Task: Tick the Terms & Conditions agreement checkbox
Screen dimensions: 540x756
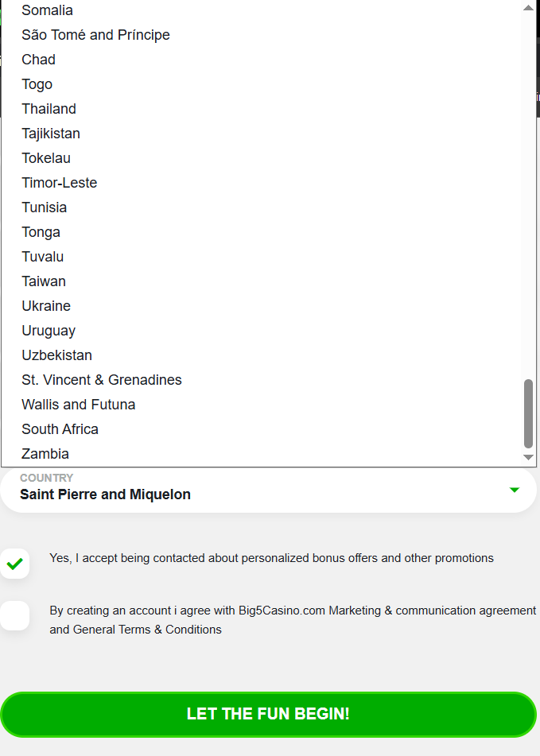Action: coord(14,616)
